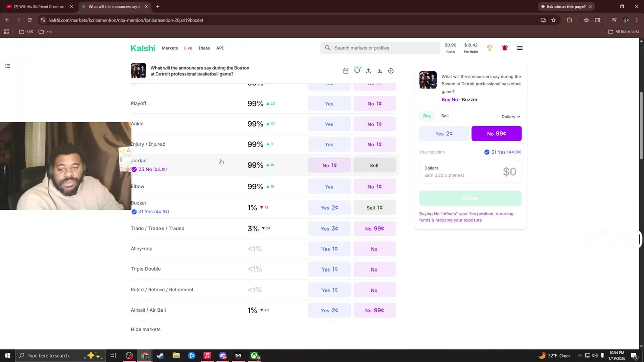Open the hamburger menu icon
The height and width of the screenshot is (362, 644).
point(520,48)
